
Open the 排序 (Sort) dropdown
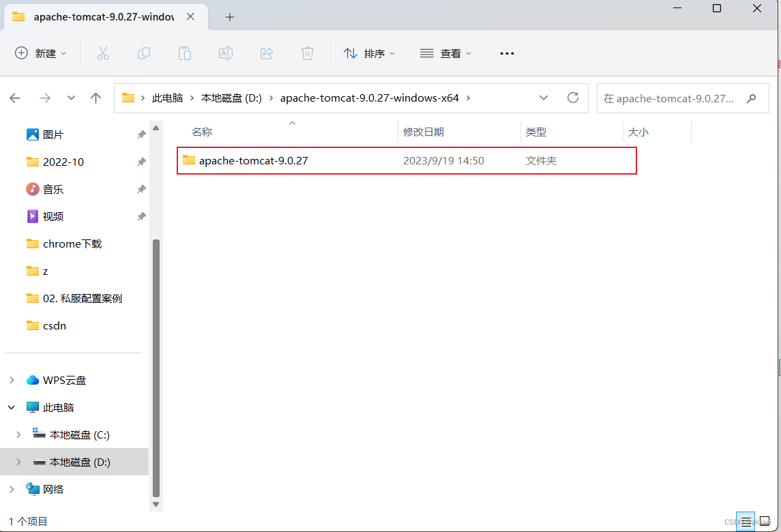[369, 53]
